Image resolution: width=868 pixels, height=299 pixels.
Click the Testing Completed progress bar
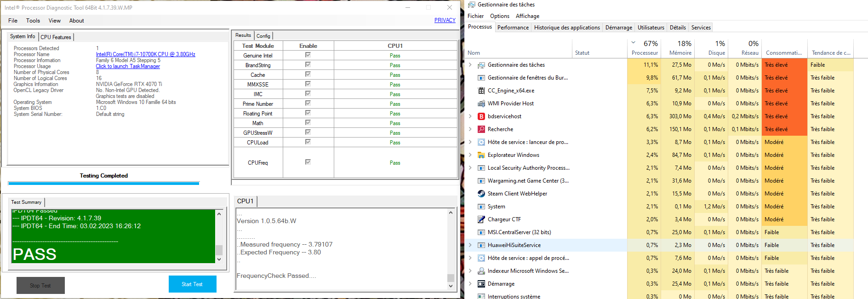pos(103,183)
